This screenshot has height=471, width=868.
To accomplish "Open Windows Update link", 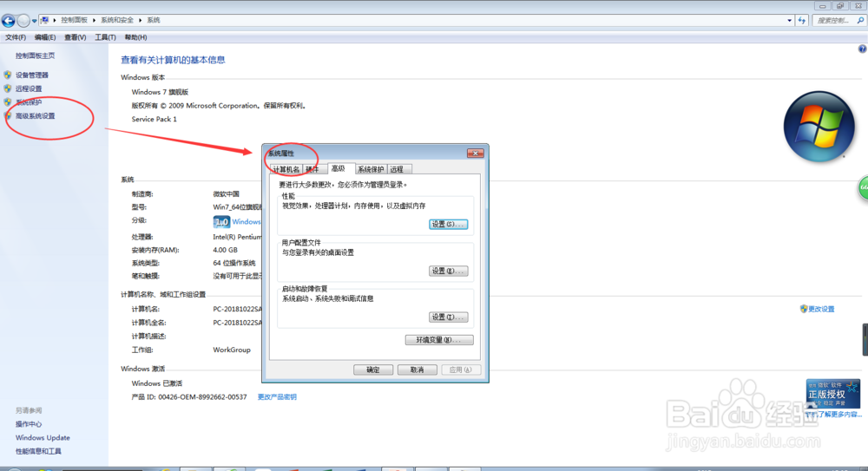I will tap(43, 438).
